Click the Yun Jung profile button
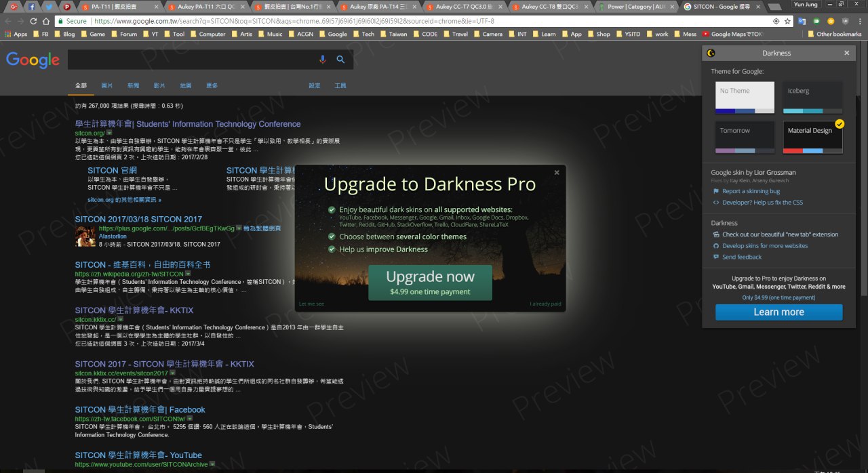 click(805, 4)
